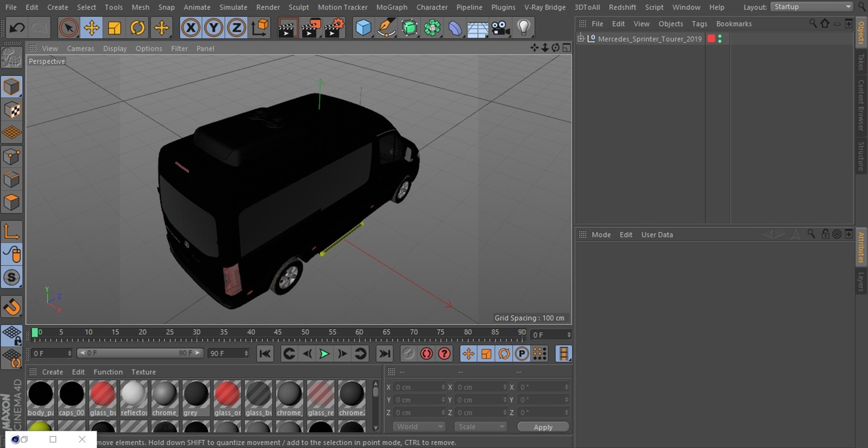Open the Scale mode dropdown
This screenshot has width=868, height=448.
click(x=481, y=427)
